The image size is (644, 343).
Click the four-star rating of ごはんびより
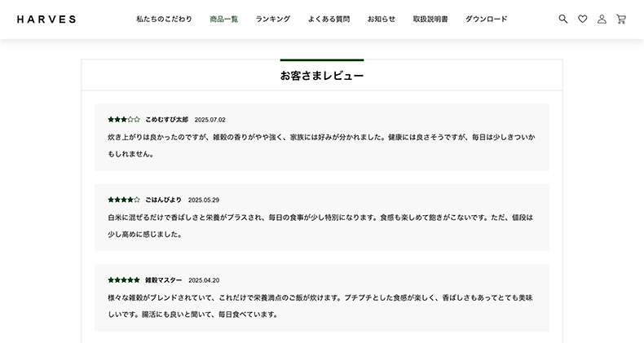pos(124,200)
